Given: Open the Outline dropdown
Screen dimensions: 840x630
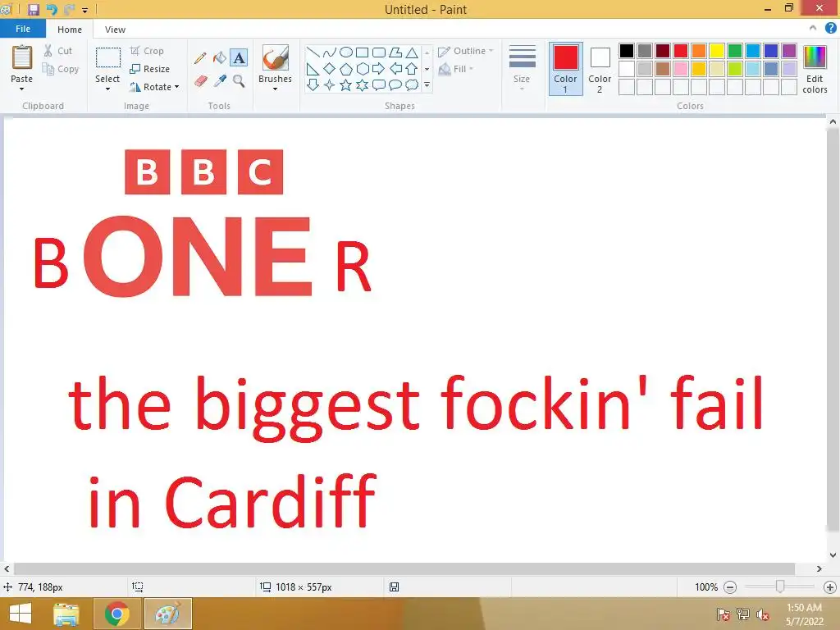Looking at the screenshot, I should (x=465, y=51).
